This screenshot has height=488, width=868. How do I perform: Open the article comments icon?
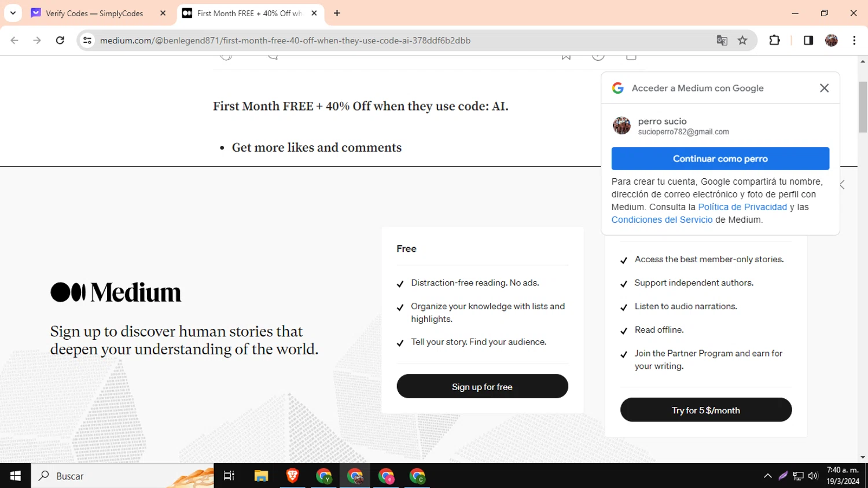[x=273, y=56]
